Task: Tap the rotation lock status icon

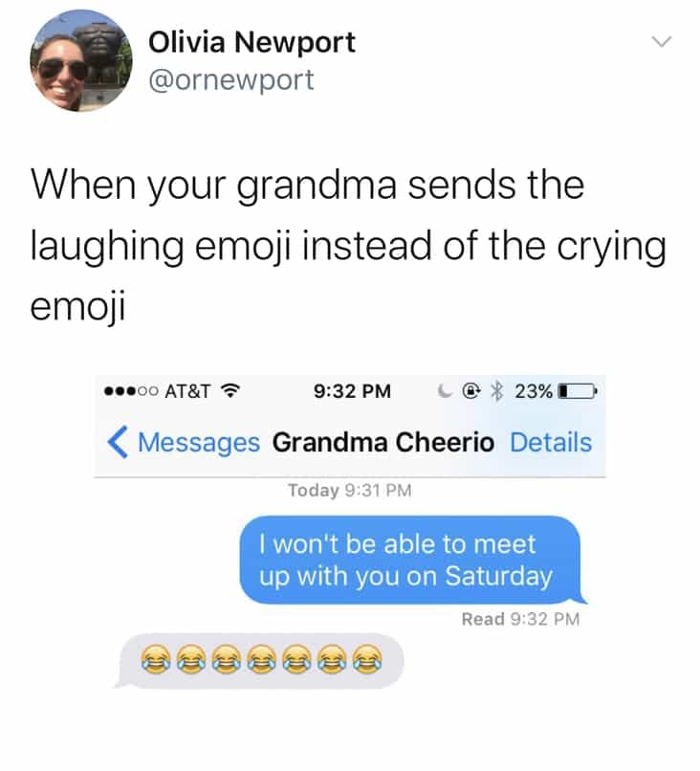Action: (x=470, y=391)
